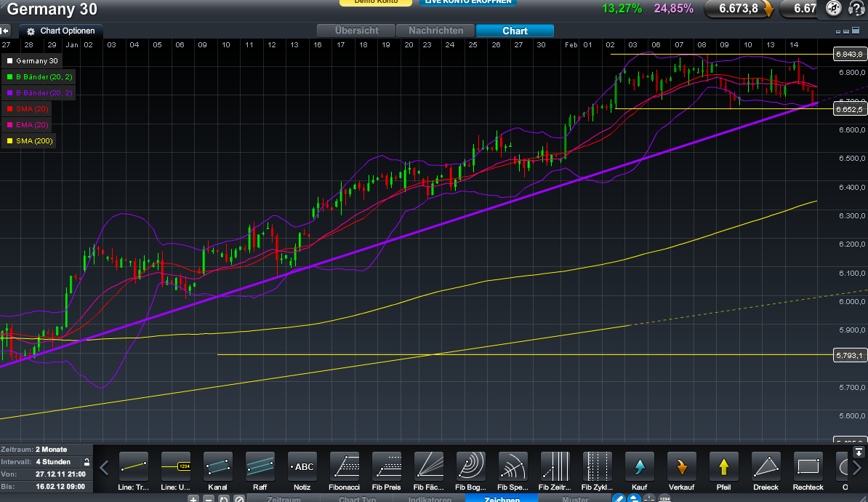This screenshot has height=502, width=868.
Task: Select the Fib Zeitr... time tool
Action: (x=555, y=466)
